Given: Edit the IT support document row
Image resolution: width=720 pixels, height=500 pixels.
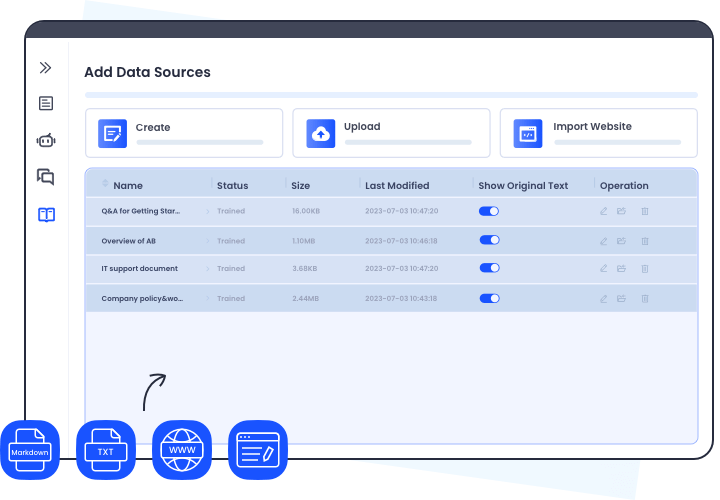Looking at the screenshot, I should pyautogui.click(x=603, y=269).
